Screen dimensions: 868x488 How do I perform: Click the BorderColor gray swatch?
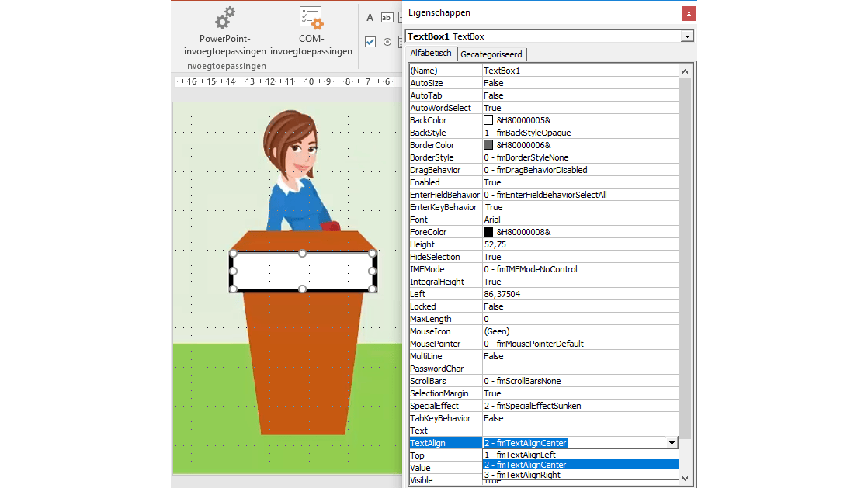click(x=488, y=145)
